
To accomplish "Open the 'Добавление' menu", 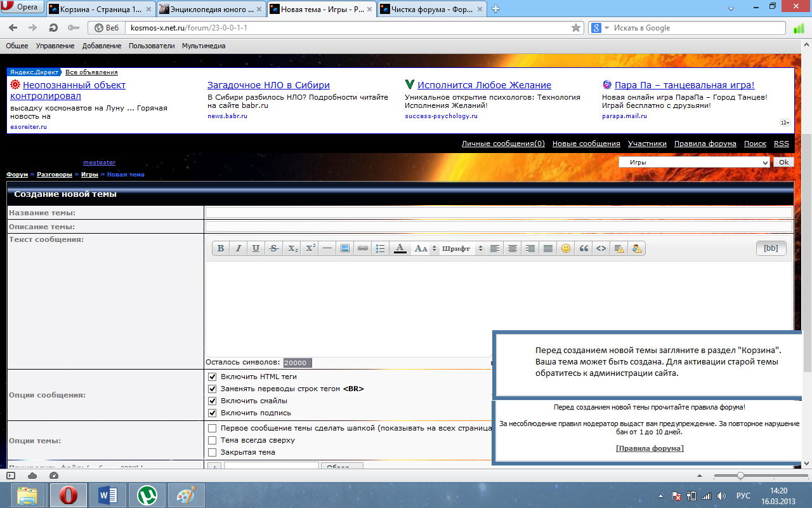I will (x=101, y=46).
